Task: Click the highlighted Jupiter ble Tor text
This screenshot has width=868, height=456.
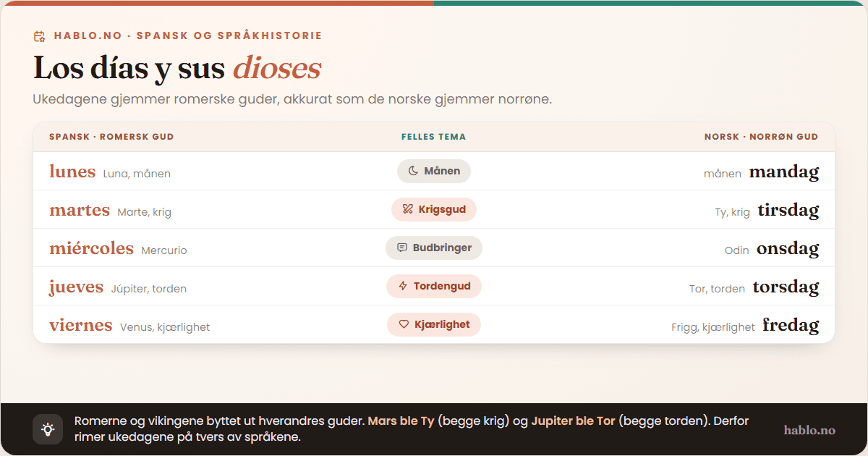Action: (573, 421)
